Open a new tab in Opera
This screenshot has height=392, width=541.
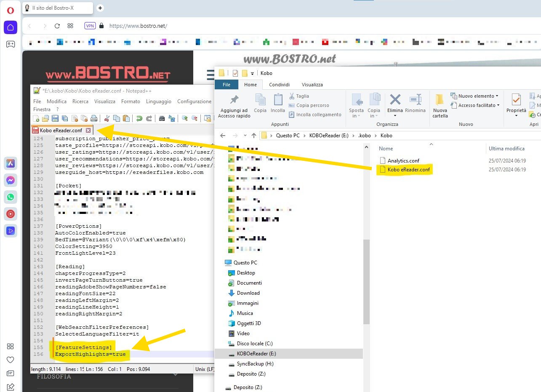click(x=100, y=8)
